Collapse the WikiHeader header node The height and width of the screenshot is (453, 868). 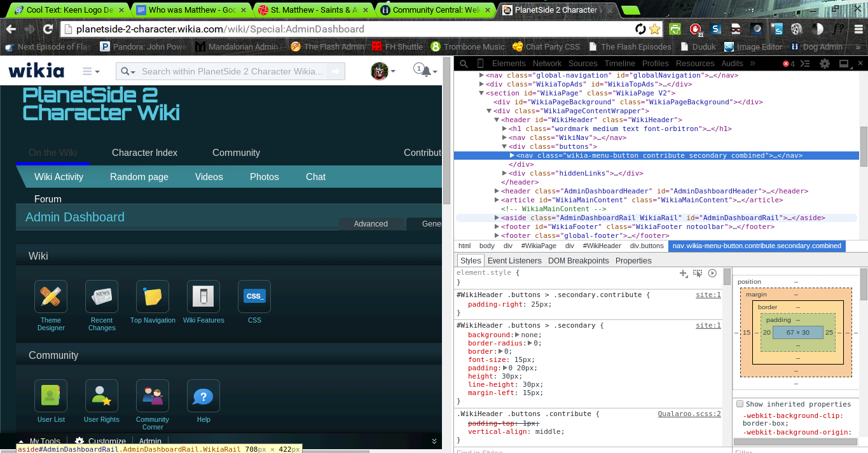pos(497,120)
